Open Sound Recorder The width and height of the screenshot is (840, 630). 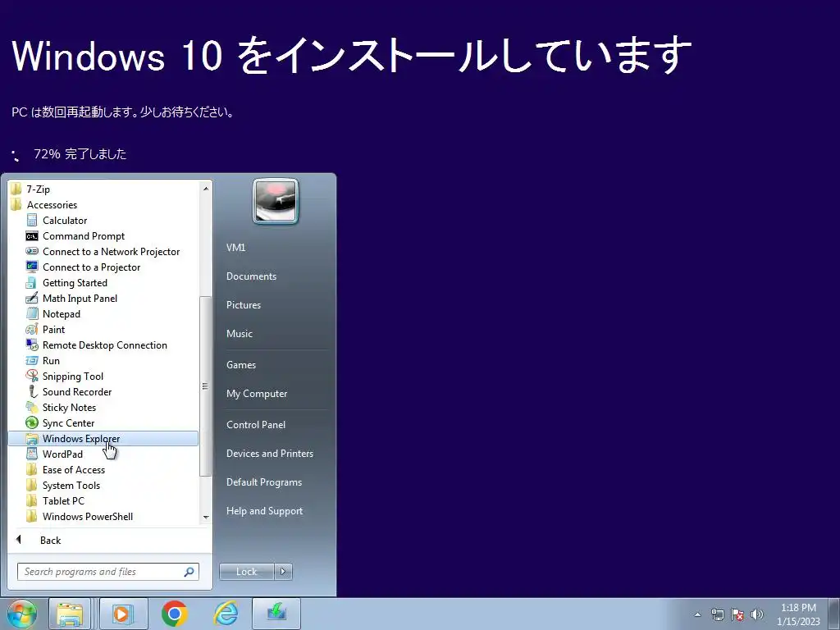[76, 391]
